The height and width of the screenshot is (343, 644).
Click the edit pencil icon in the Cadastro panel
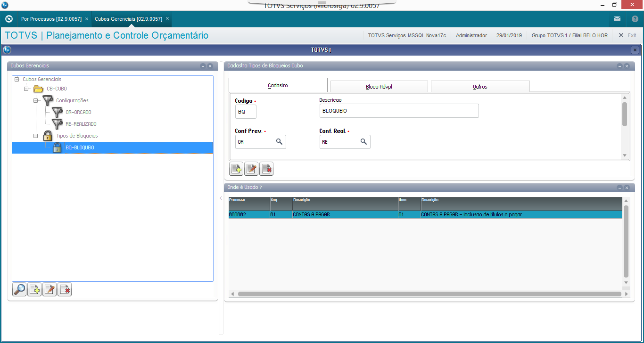(x=251, y=169)
